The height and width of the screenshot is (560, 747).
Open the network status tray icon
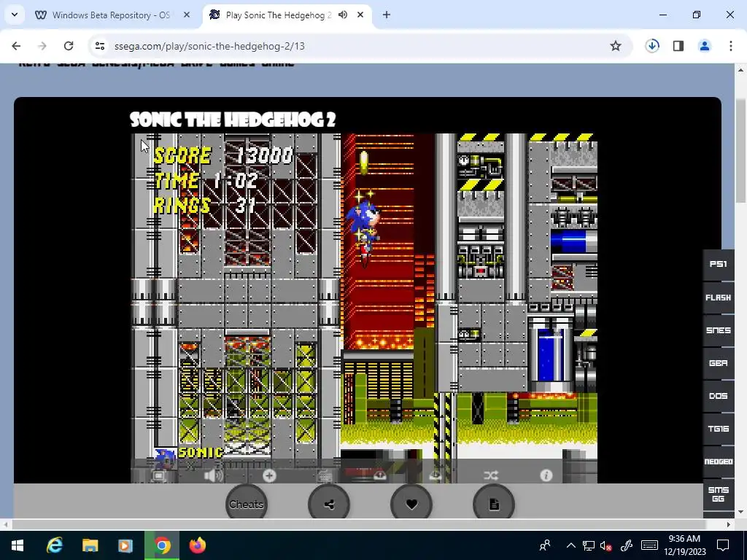(589, 545)
